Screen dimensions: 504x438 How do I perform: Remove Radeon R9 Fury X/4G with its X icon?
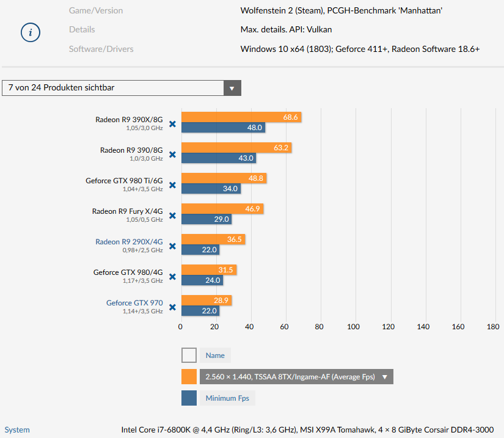point(173,216)
